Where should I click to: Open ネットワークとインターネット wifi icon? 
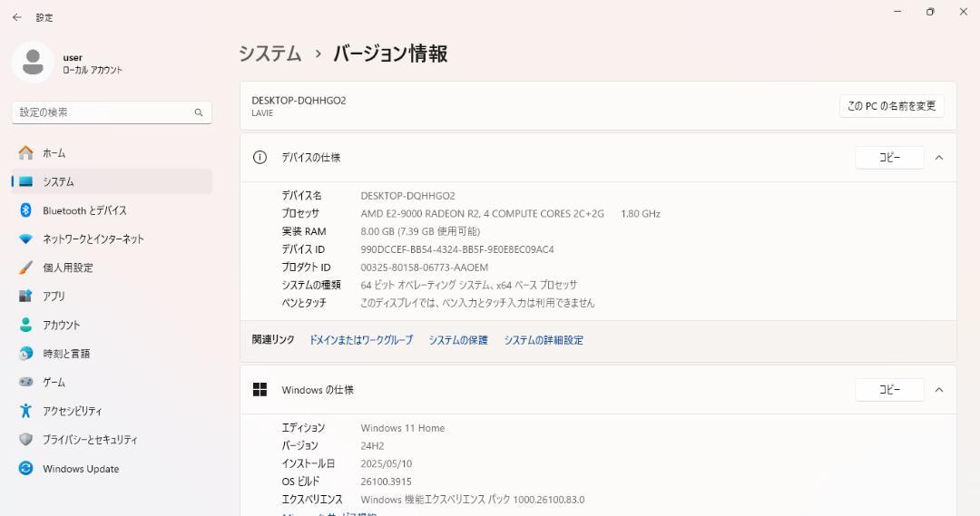tap(25, 239)
